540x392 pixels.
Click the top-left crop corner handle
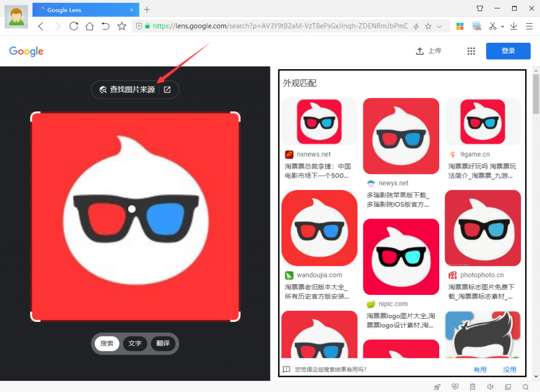pos(34,116)
